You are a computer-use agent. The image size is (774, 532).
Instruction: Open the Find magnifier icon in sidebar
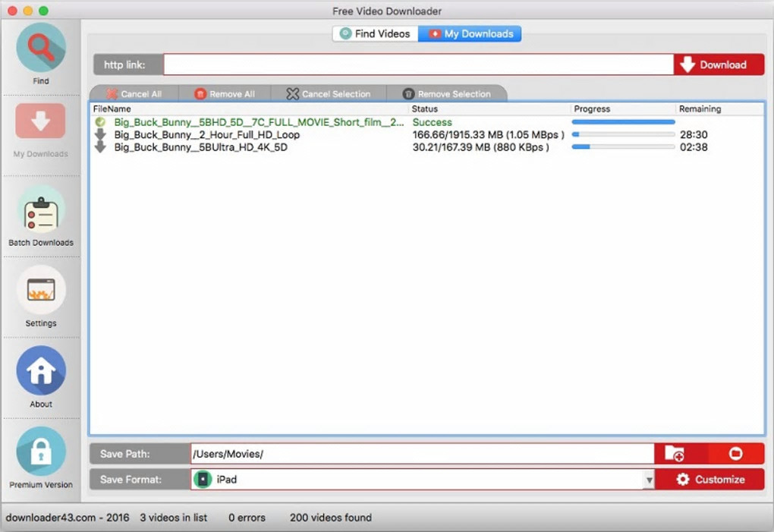pyautogui.click(x=40, y=47)
